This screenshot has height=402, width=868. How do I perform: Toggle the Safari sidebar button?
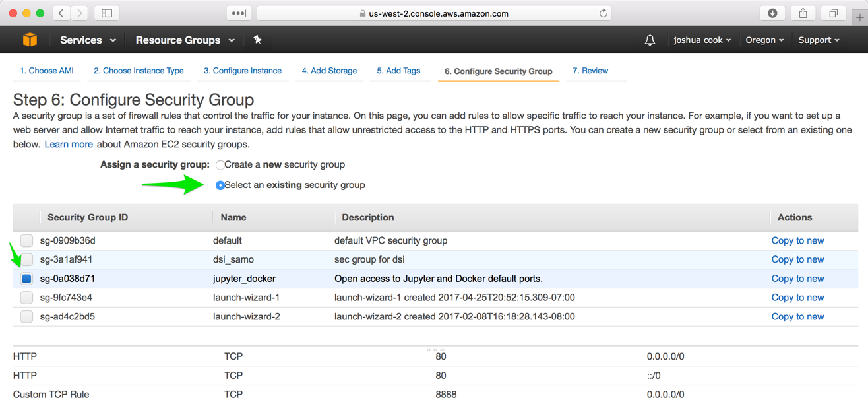coord(107,13)
